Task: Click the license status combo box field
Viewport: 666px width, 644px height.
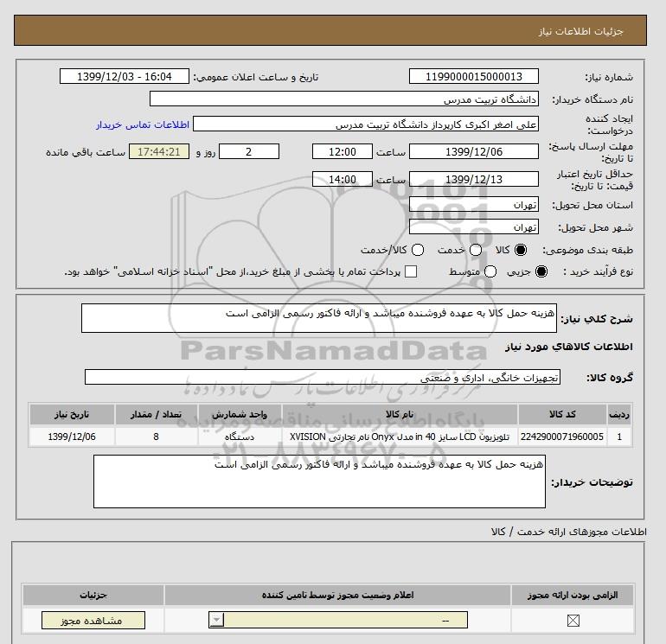Action: 338,620
